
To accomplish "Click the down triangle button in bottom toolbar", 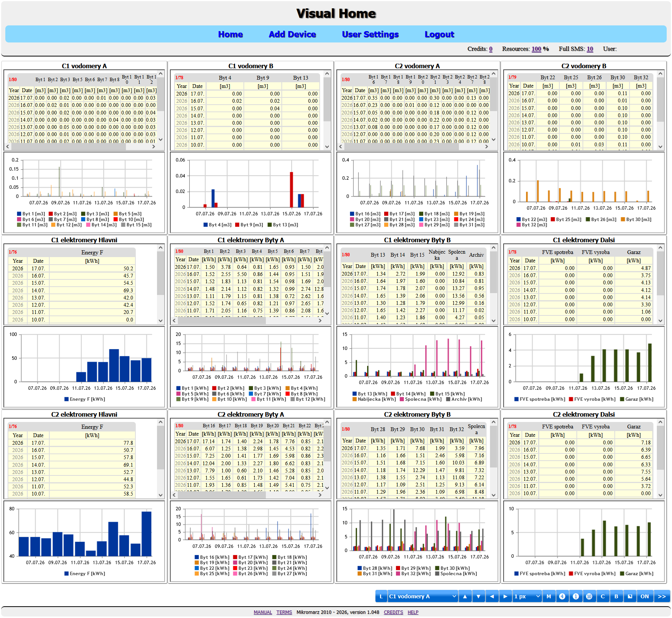I will pyautogui.click(x=479, y=596).
